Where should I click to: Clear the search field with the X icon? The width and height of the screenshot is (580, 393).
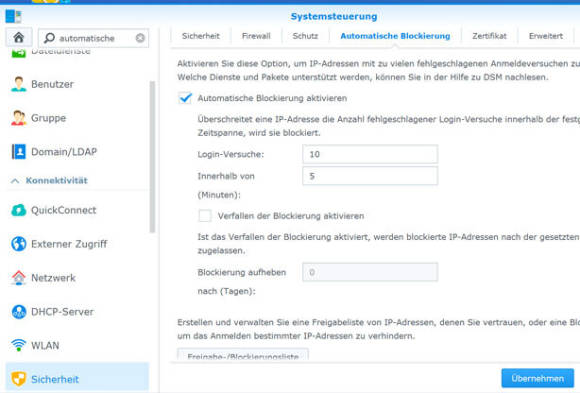(x=140, y=38)
